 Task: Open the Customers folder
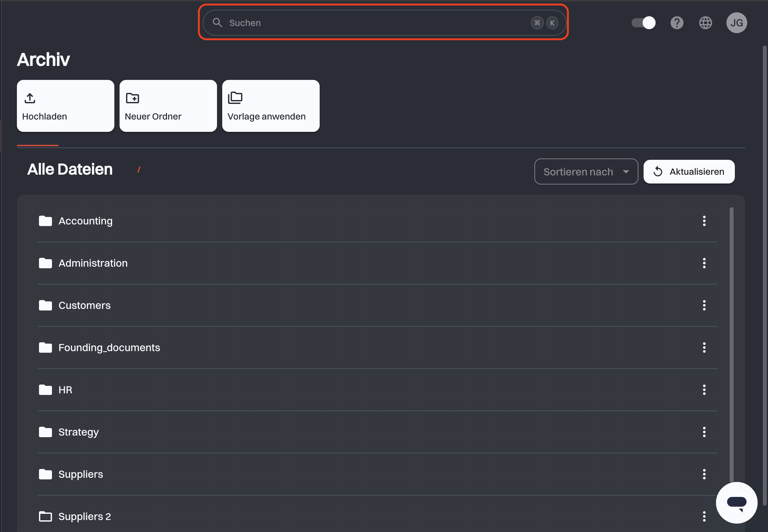click(x=377, y=305)
